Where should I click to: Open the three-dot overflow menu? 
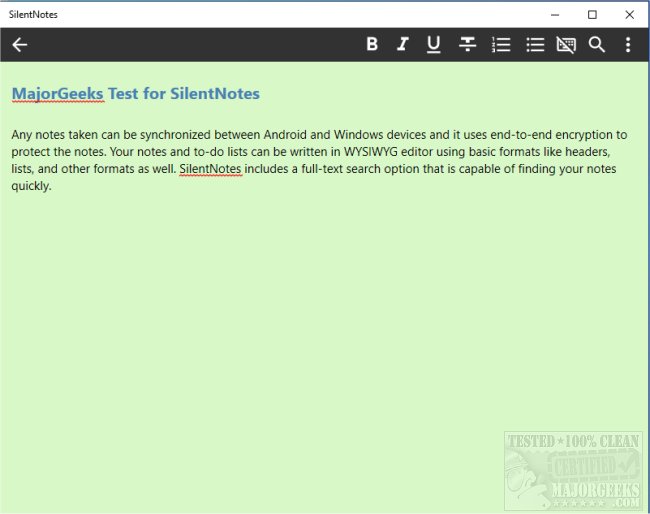point(628,44)
